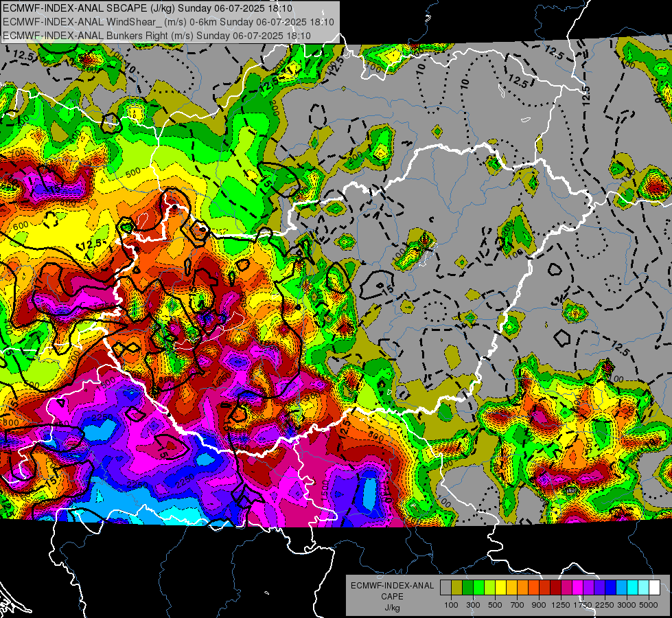Select the olive swatch in the legend
Image resolution: width=672 pixels, height=618 pixels.
456,588
